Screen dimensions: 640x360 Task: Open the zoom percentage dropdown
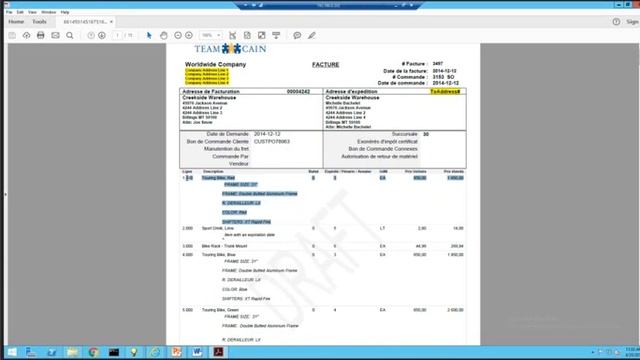click(211, 36)
